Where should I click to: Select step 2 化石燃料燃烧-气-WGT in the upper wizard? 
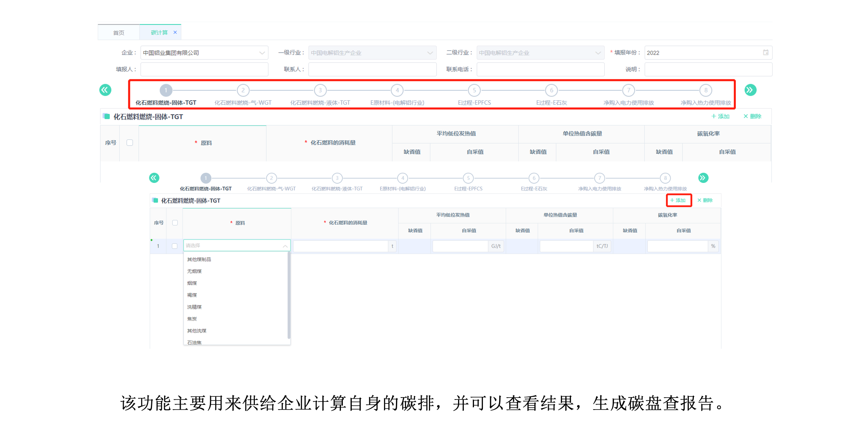click(x=243, y=90)
